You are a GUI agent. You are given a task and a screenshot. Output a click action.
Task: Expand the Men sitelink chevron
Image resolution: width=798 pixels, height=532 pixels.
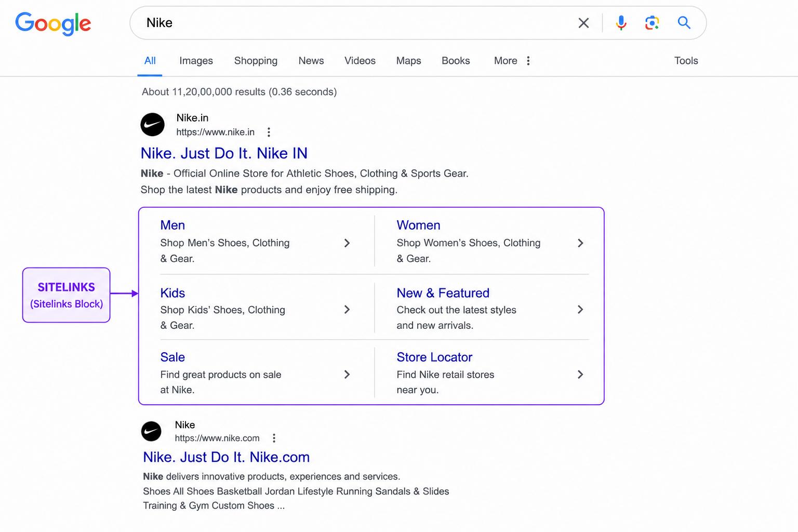pyautogui.click(x=347, y=243)
